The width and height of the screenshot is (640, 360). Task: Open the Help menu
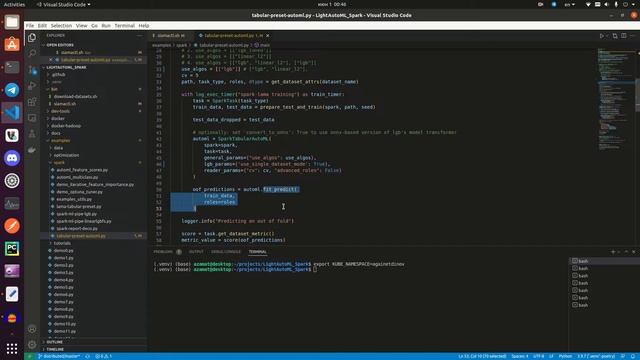[x=144, y=26]
